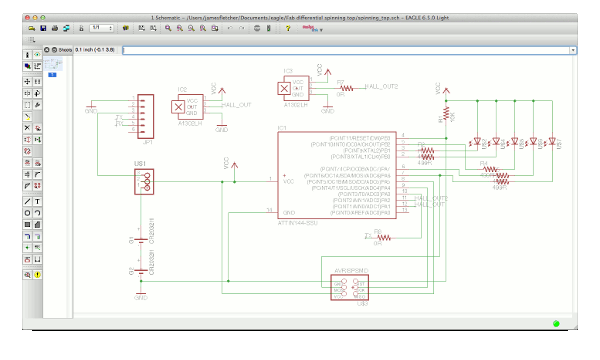Open the grid settings icon
Screen dimensions: 600x360
(x=32, y=39)
